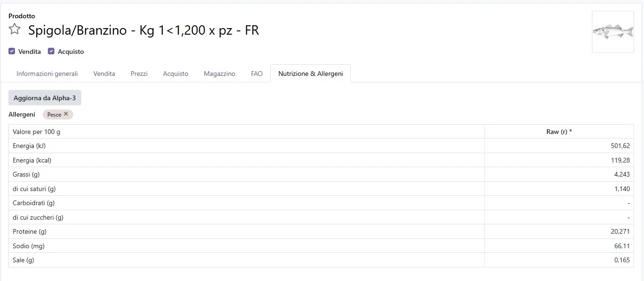Click the Raw (r) * column header
The height and width of the screenshot is (281, 644).
559,132
